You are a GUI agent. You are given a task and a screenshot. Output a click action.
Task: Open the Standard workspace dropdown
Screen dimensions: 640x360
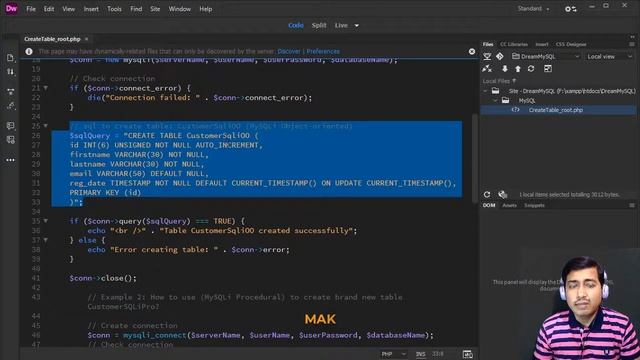[x=533, y=9]
